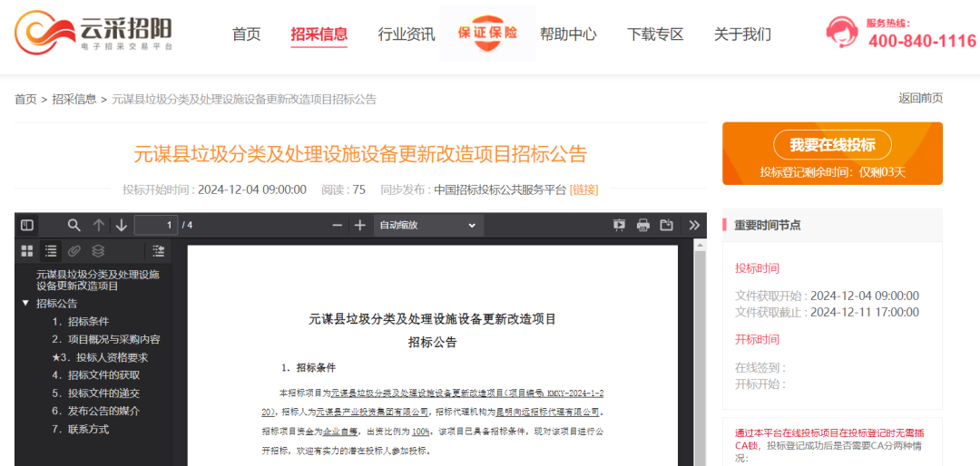Click 招采信息 in the breadcrumb
The height and width of the screenshot is (466, 980).
click(74, 100)
